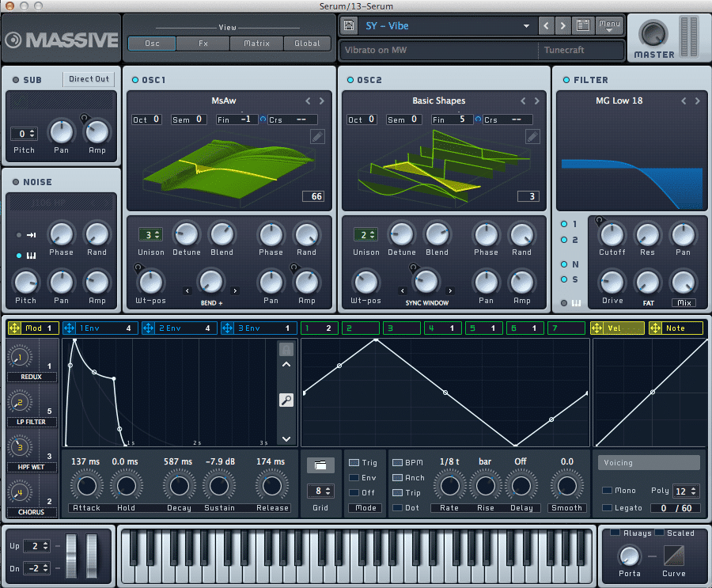Click the LFO folder load icon
The image size is (712, 588).
[x=320, y=465]
